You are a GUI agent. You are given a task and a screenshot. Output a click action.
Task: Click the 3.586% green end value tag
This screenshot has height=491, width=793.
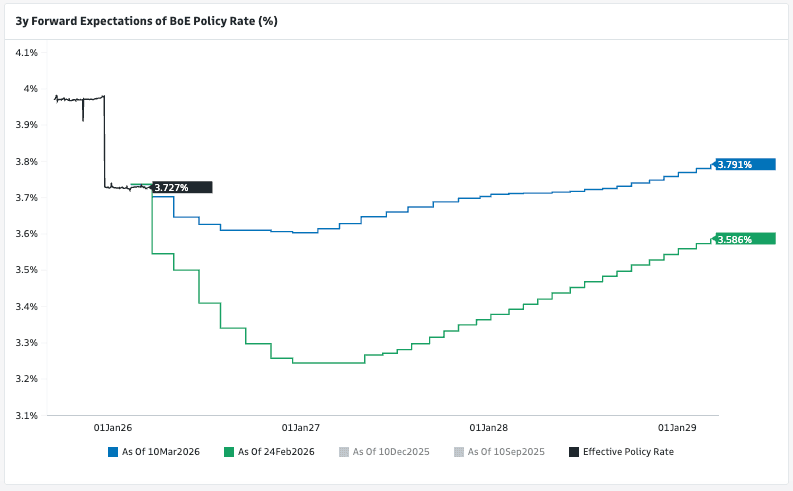click(745, 238)
